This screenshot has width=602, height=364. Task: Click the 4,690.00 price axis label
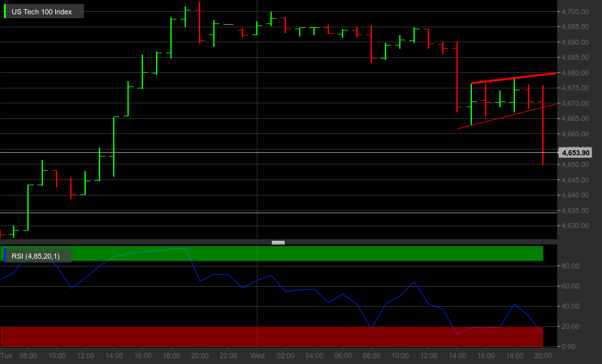point(575,42)
